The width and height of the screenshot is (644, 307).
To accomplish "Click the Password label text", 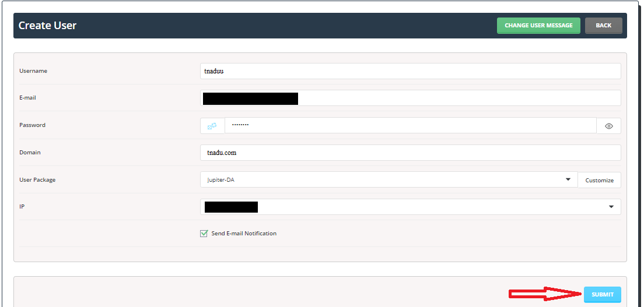I will click(32, 125).
